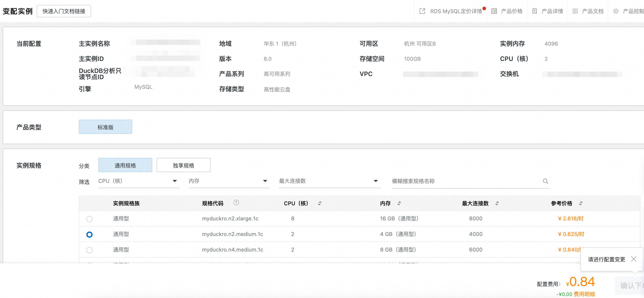
Task: Switch to the 通用规格 category tab
Action: click(125, 165)
